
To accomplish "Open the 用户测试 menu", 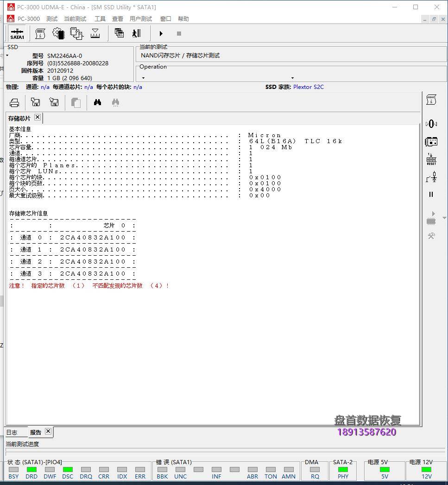I will click(x=141, y=19).
